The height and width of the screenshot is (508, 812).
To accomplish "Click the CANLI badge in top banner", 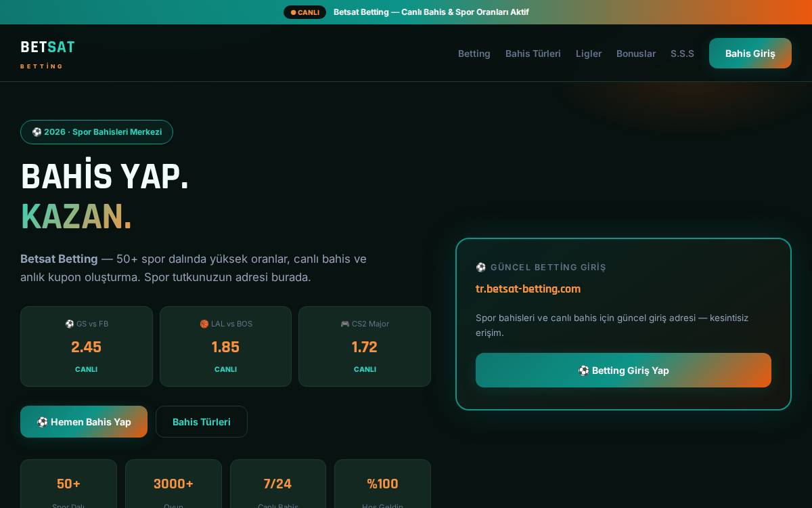I will 304,12.
